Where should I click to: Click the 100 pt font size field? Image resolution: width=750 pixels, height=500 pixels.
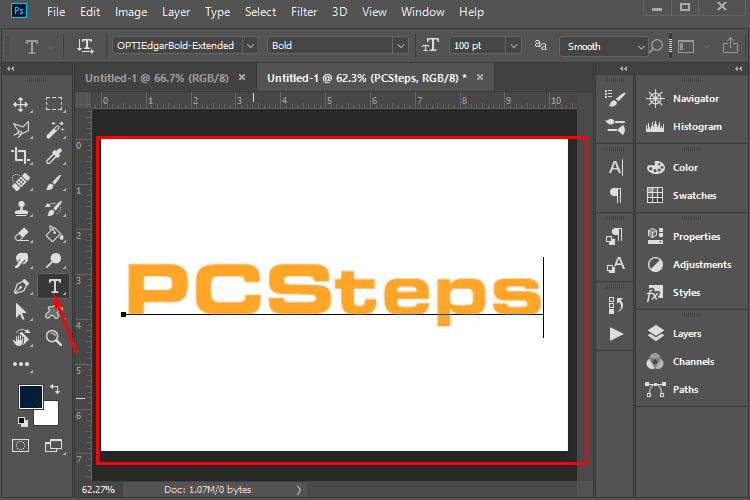[477, 45]
